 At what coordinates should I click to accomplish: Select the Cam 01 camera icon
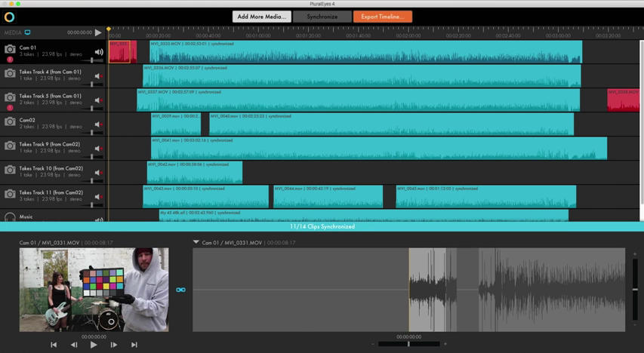[x=10, y=49]
